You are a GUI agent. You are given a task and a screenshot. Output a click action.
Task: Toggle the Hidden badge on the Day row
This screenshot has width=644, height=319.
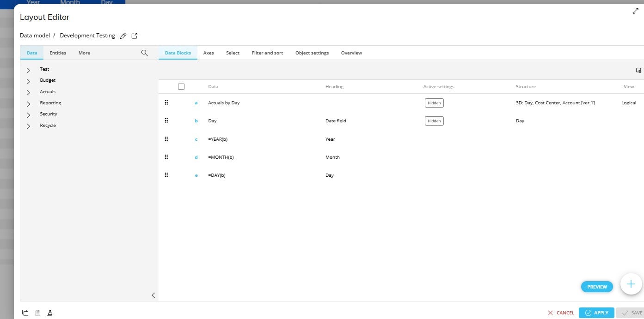coord(434,121)
